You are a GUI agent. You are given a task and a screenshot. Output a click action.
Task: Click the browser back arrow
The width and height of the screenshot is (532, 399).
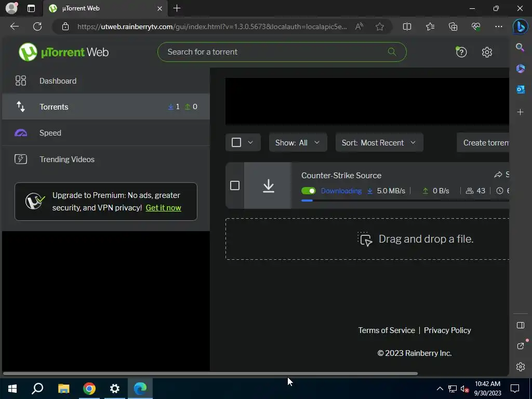pos(14,26)
